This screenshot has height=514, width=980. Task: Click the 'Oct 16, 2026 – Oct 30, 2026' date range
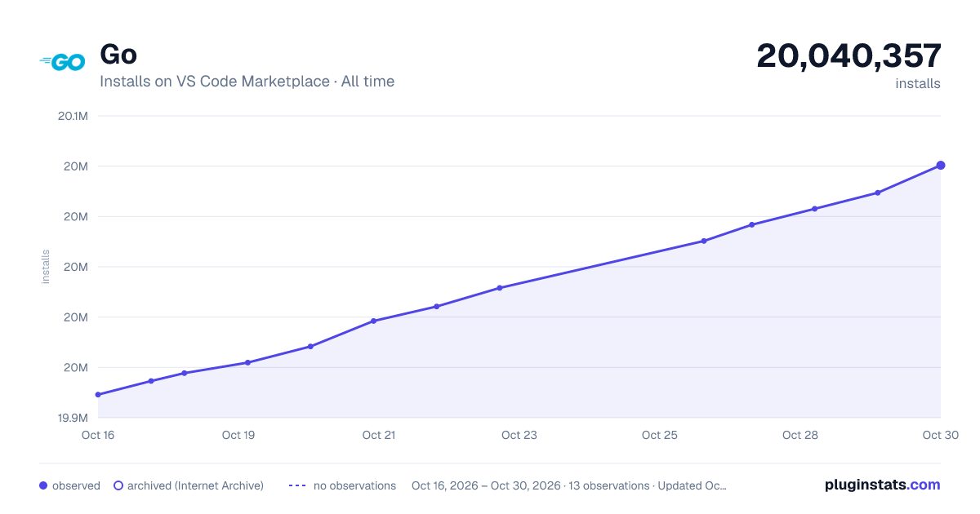tap(486, 485)
